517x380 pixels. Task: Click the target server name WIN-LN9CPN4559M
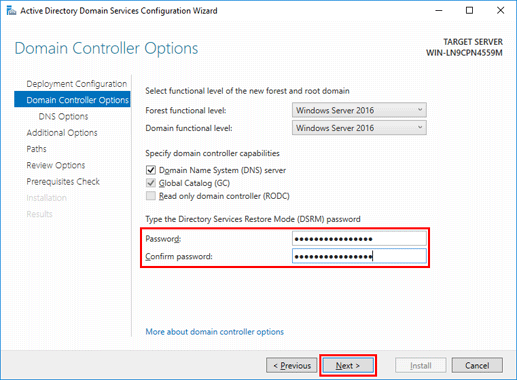click(x=464, y=53)
